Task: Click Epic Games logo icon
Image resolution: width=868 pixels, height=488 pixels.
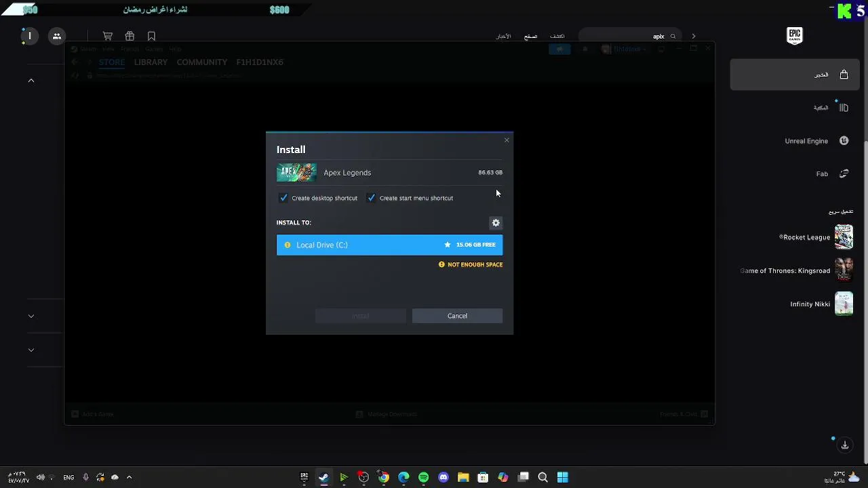Action: (795, 36)
